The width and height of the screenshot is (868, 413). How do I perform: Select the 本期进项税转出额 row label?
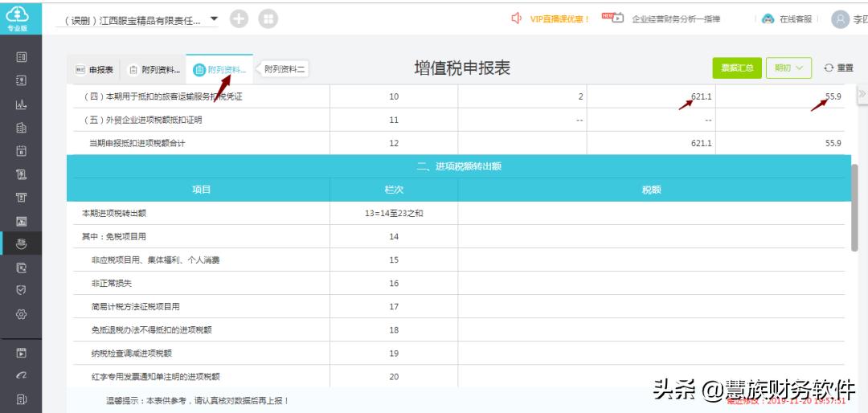pyautogui.click(x=114, y=213)
